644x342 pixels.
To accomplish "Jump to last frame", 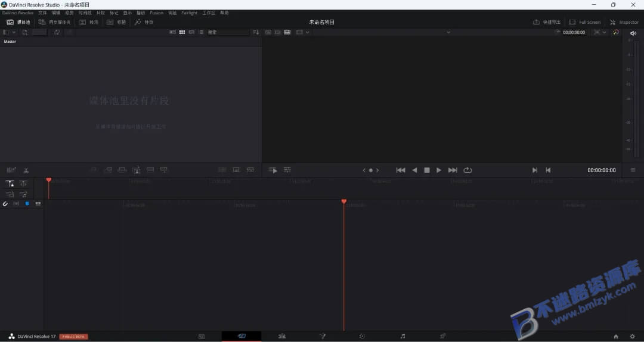I will (x=453, y=170).
